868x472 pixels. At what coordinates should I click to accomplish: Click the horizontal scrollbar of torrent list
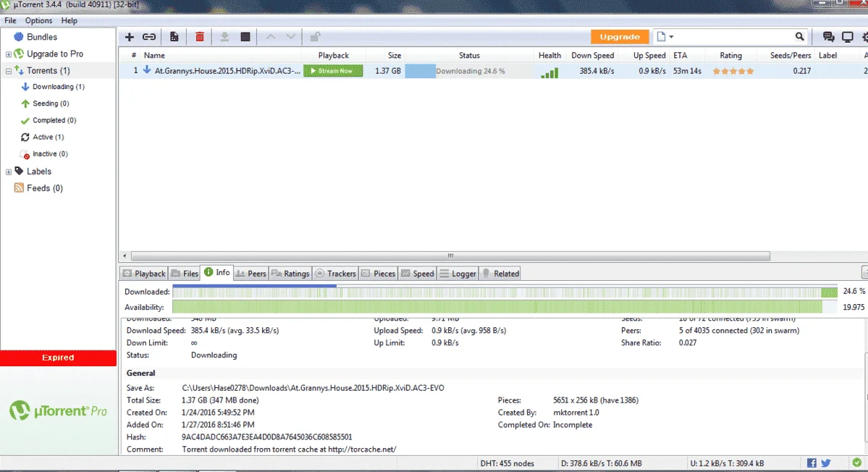click(450, 256)
